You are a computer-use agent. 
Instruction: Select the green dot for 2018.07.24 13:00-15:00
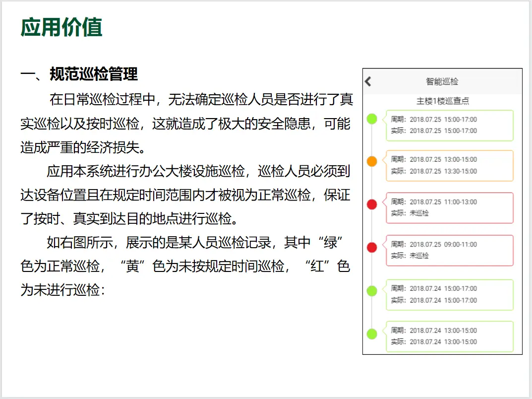click(372, 334)
